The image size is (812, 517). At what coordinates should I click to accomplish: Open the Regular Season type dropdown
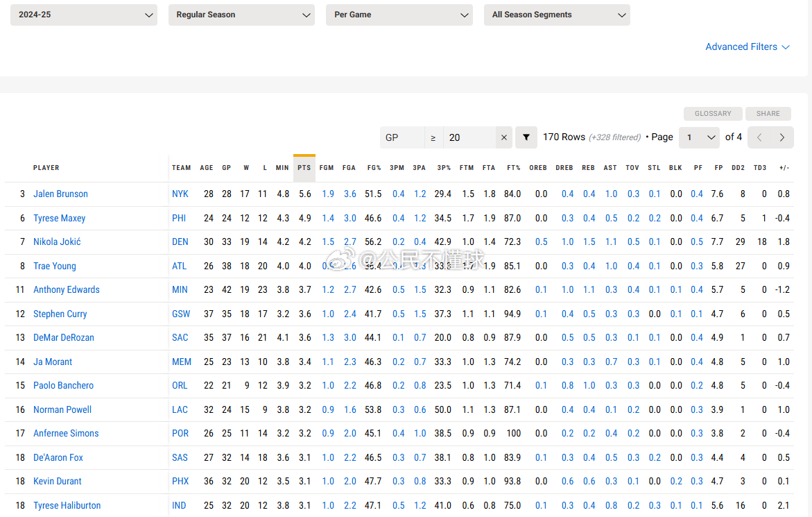pos(241,15)
